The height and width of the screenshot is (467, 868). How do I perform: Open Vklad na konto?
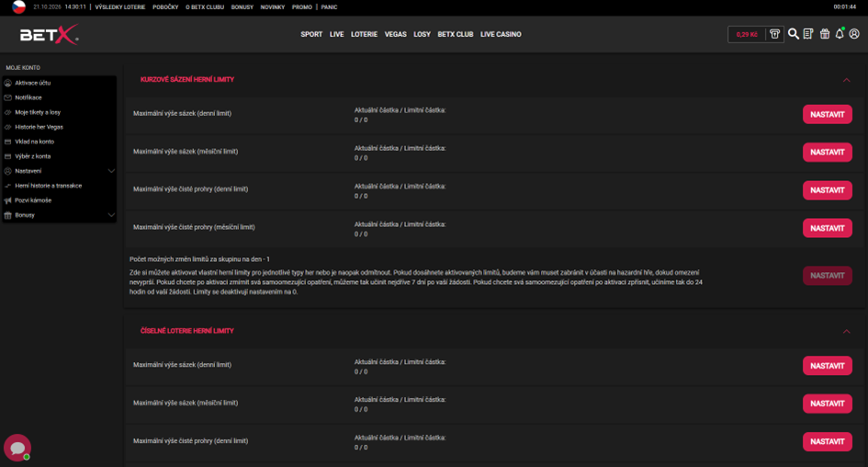pos(34,142)
